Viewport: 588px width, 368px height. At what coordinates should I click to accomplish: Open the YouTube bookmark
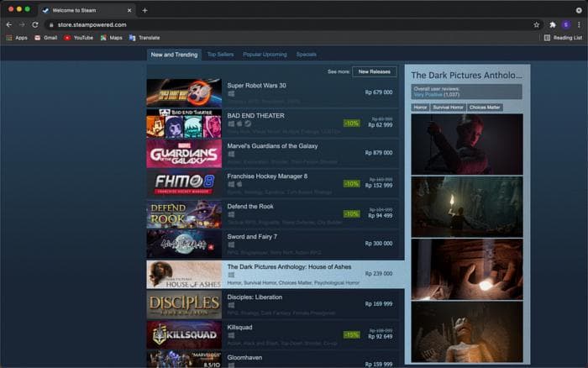79,38
